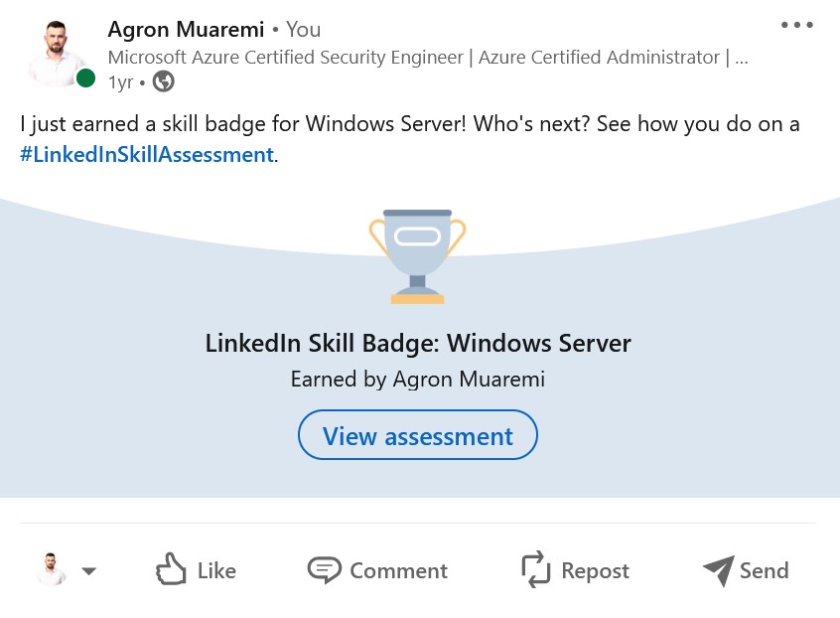
Task: Click the green online status dot
Action: pyautogui.click(x=86, y=77)
